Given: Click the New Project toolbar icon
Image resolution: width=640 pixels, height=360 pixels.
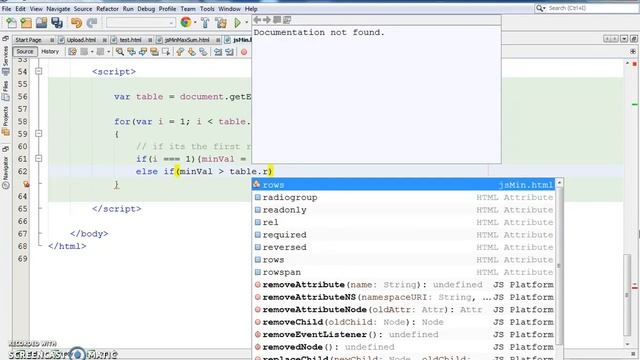Looking at the screenshot, I should pyautogui.click(x=26, y=22).
